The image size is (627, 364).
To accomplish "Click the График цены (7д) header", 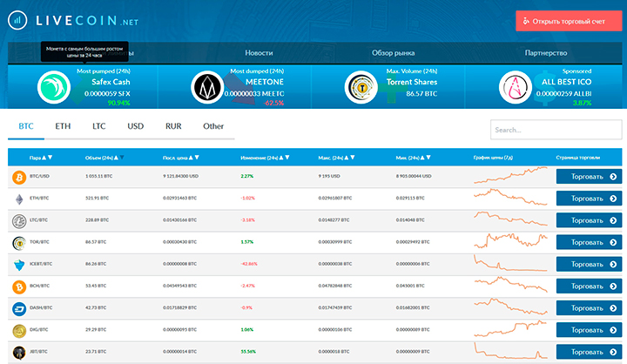I will click(x=493, y=158).
